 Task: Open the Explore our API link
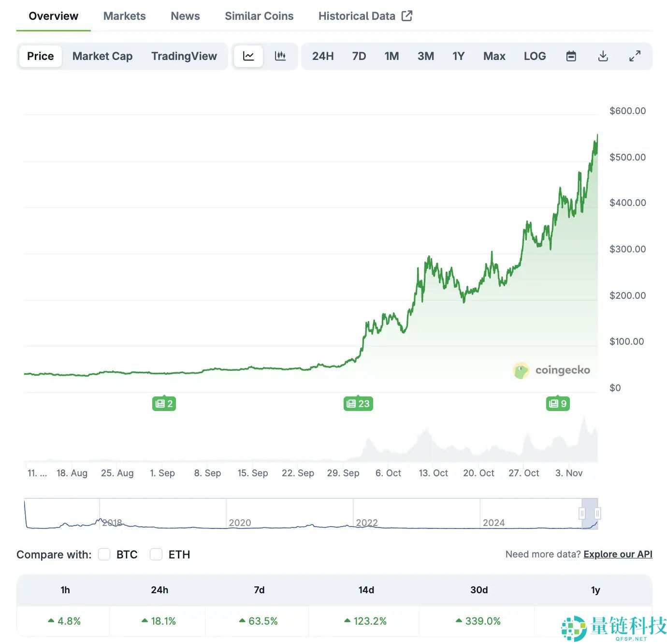(x=618, y=554)
